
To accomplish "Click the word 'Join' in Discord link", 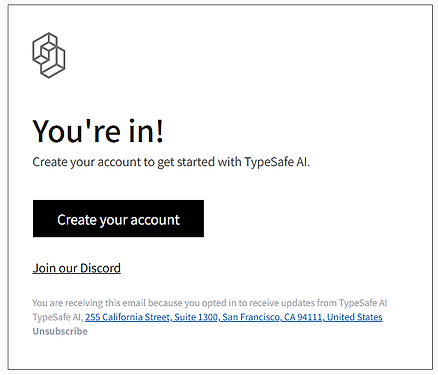I will pos(44,268).
